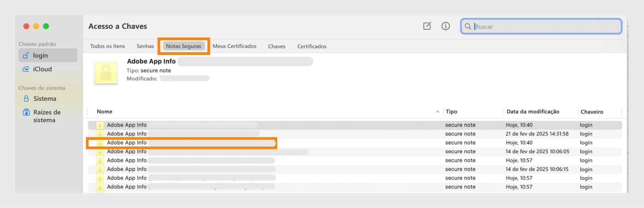Minimize the window with yellow button

(36, 26)
